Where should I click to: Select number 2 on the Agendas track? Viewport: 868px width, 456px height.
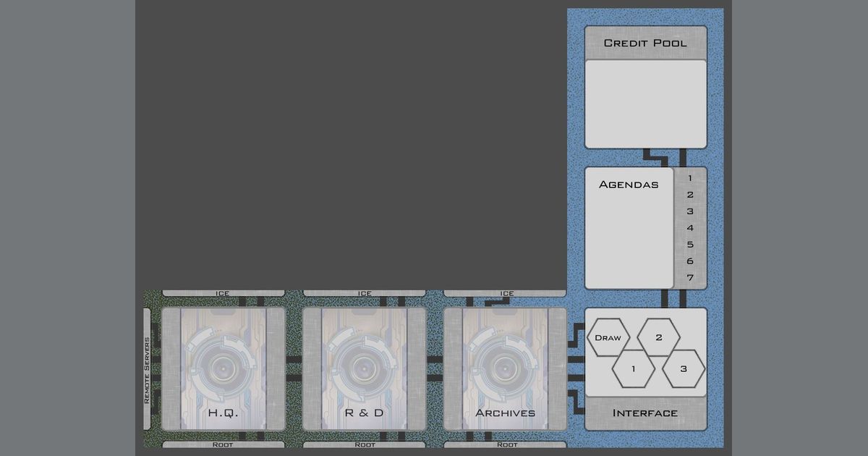691,195
